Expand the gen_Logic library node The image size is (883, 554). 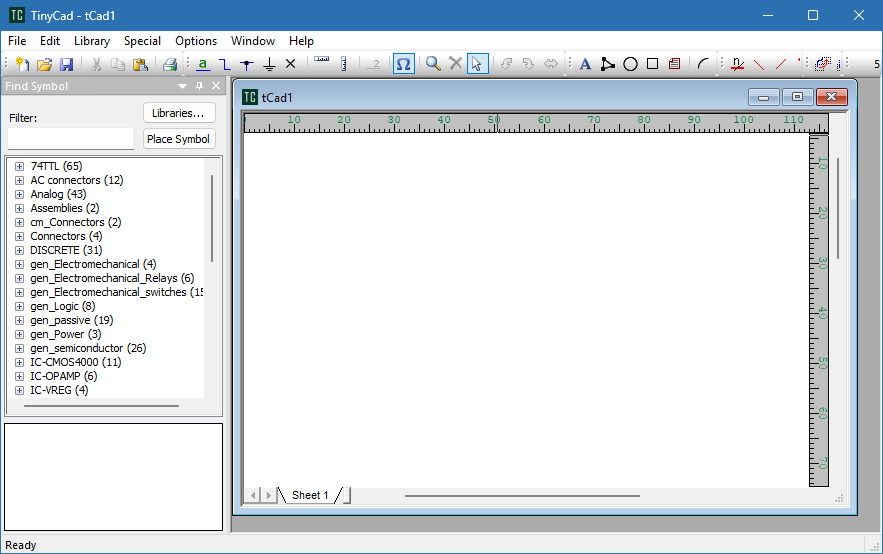(x=20, y=307)
